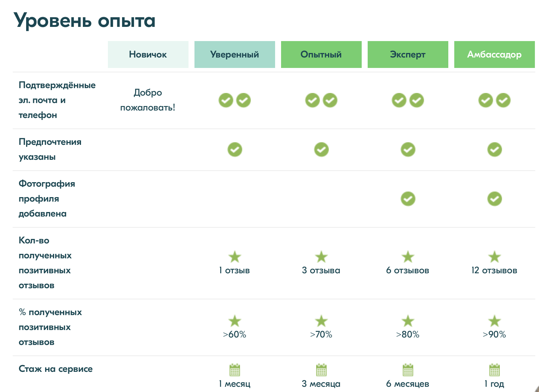
Task: Click the >90% value
Action: pos(494,335)
